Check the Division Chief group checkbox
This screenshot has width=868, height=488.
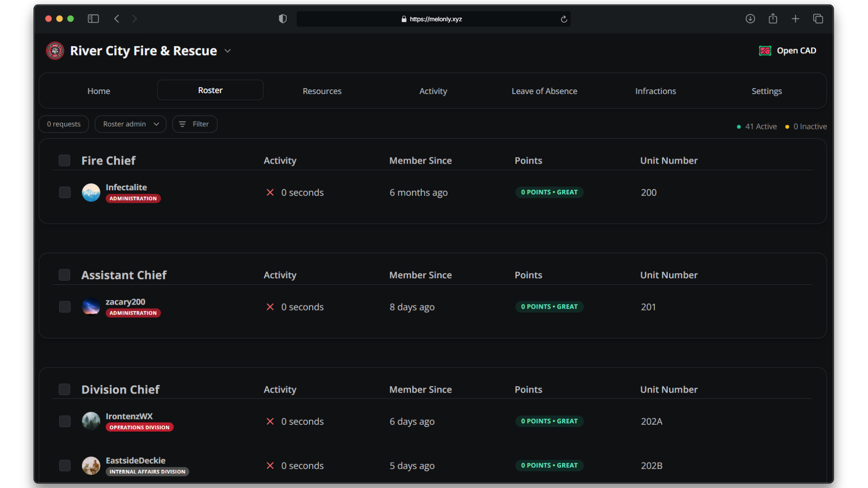pos(65,389)
